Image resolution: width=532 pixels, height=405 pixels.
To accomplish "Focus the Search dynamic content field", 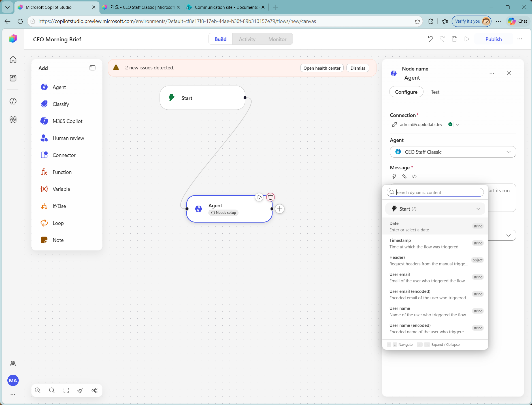I will coord(435,192).
